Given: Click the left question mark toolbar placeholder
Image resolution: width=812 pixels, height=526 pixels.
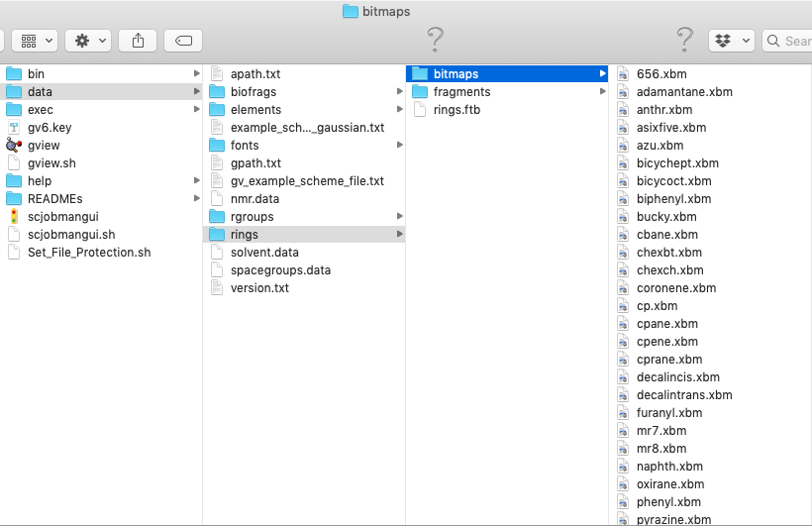Looking at the screenshot, I should [436, 40].
